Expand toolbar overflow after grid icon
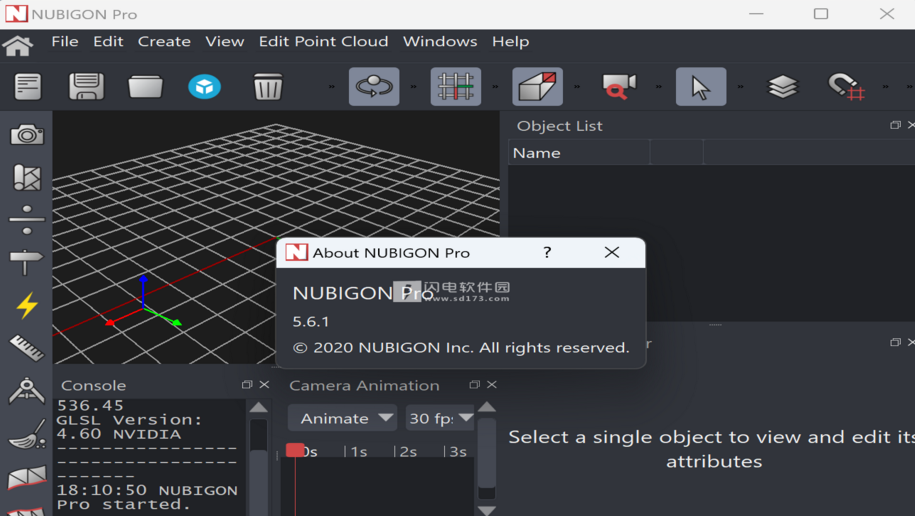915x516 pixels. (x=495, y=86)
